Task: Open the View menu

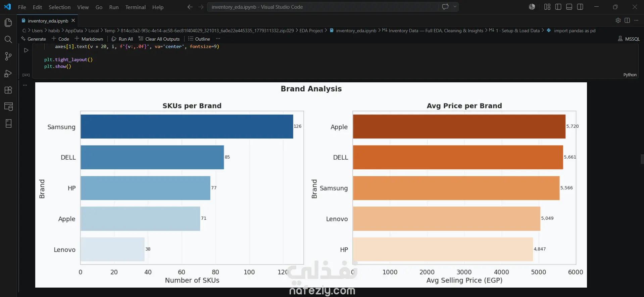Action: 83,7
